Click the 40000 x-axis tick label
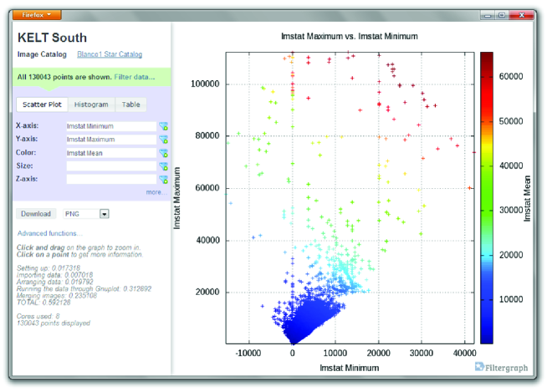Screen dimensions: 547x392 click(464, 354)
